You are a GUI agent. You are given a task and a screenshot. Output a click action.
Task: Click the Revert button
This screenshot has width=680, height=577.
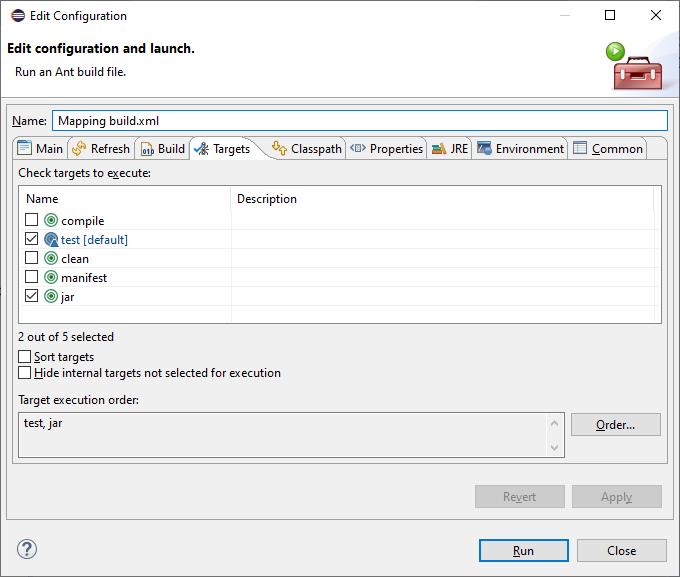520,496
